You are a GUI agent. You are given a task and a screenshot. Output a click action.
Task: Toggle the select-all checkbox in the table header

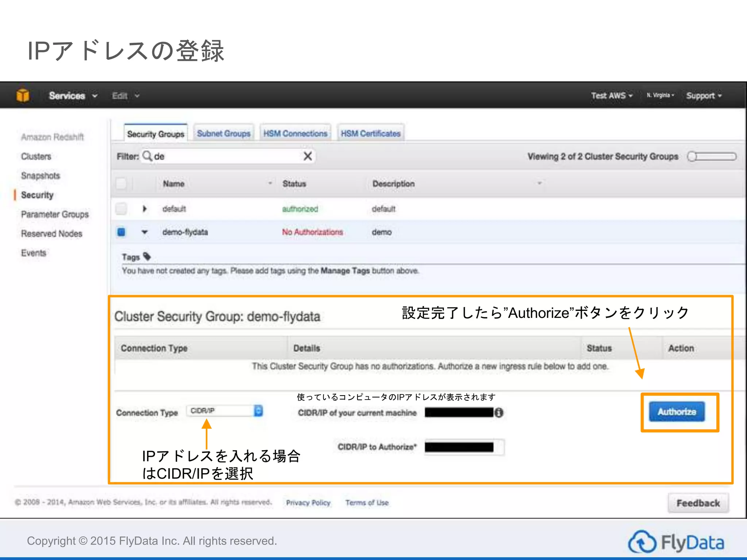pos(121,183)
